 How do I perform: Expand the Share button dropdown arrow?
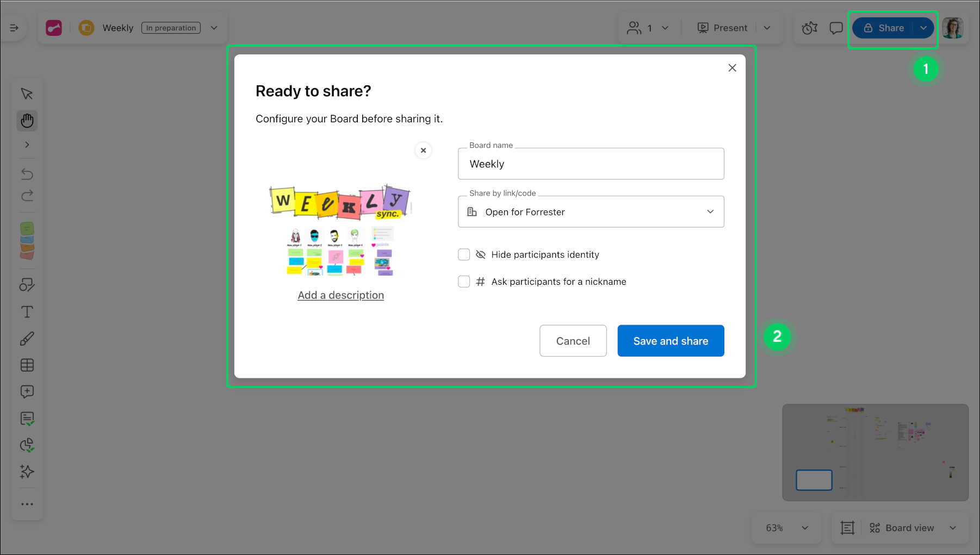(x=923, y=28)
